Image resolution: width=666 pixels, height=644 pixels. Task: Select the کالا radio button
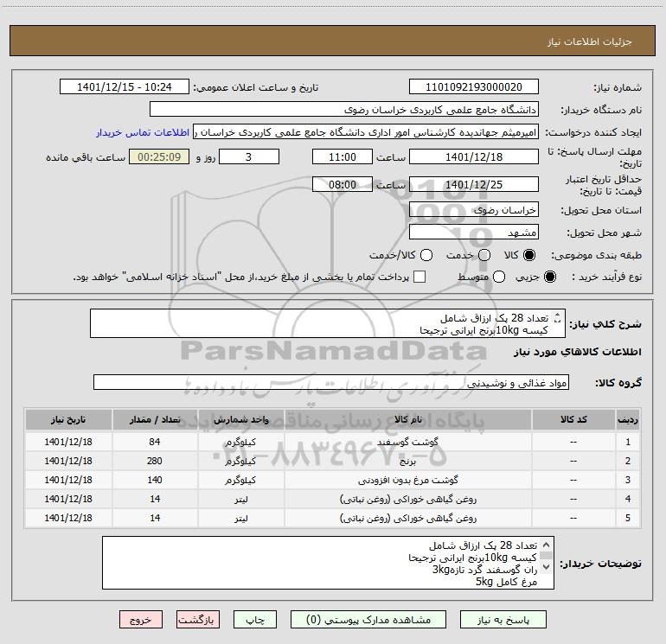click(529, 255)
